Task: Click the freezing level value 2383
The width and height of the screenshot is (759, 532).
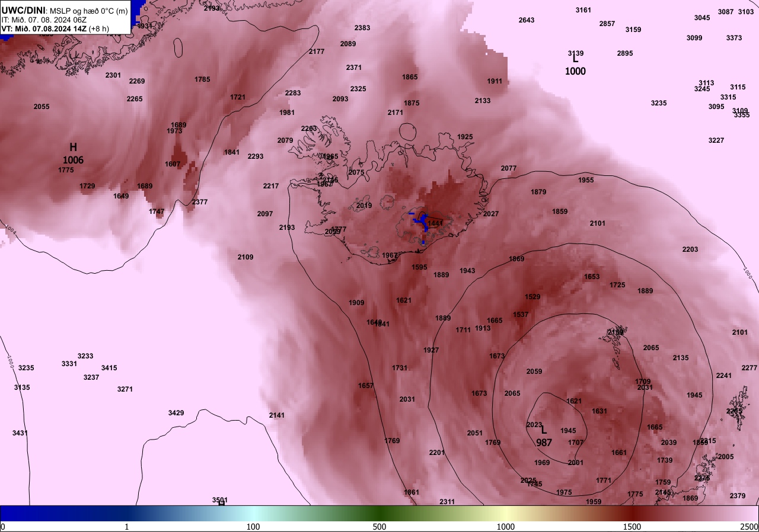Action: tap(362, 28)
